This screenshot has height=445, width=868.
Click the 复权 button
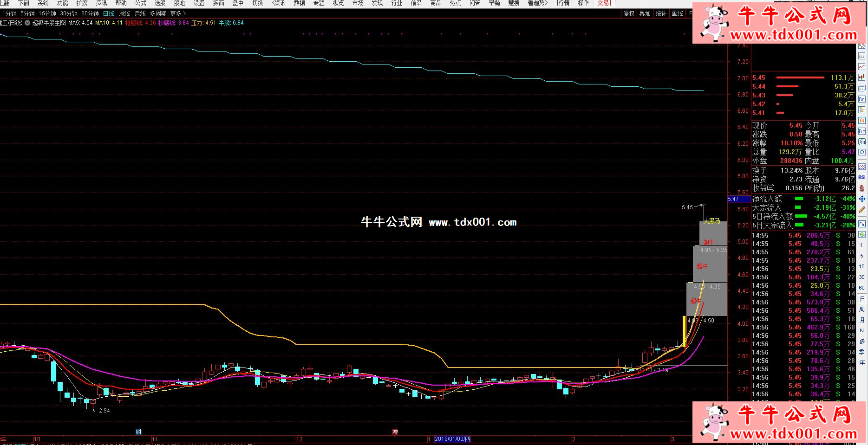(x=629, y=13)
